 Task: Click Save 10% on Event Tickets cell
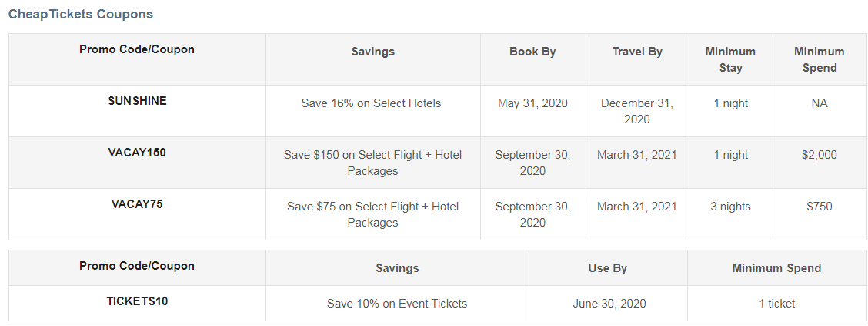(x=397, y=304)
